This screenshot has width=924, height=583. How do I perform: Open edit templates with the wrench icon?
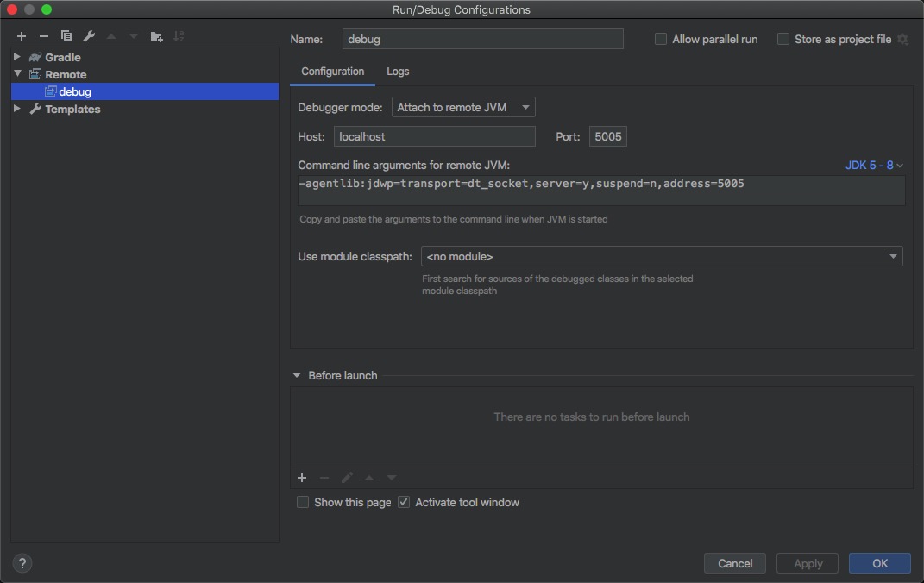(x=89, y=36)
